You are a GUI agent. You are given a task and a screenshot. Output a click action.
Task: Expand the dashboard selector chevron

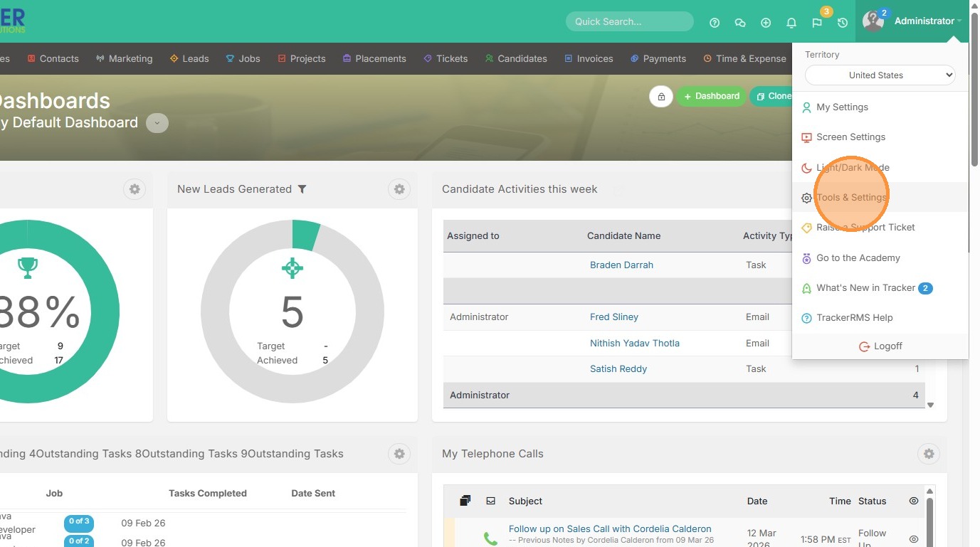(x=157, y=123)
